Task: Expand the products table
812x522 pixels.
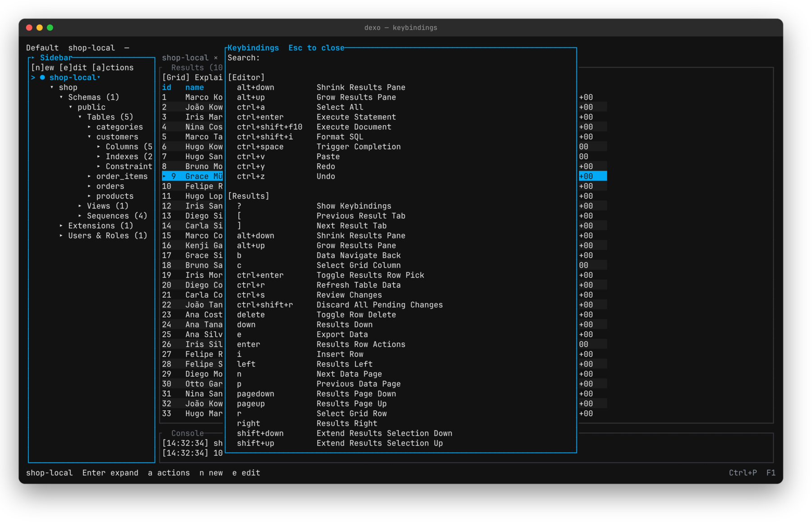Action: 89,197
